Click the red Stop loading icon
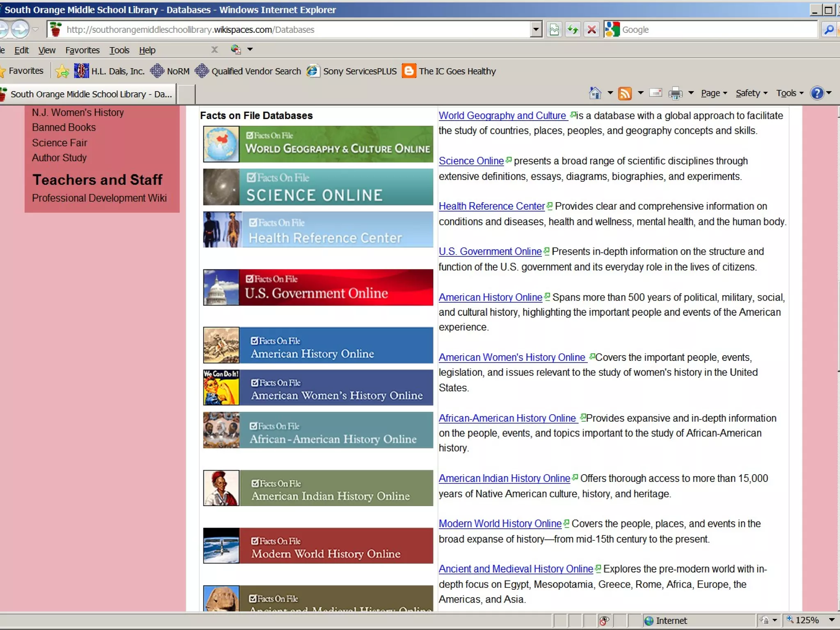 pyautogui.click(x=591, y=30)
